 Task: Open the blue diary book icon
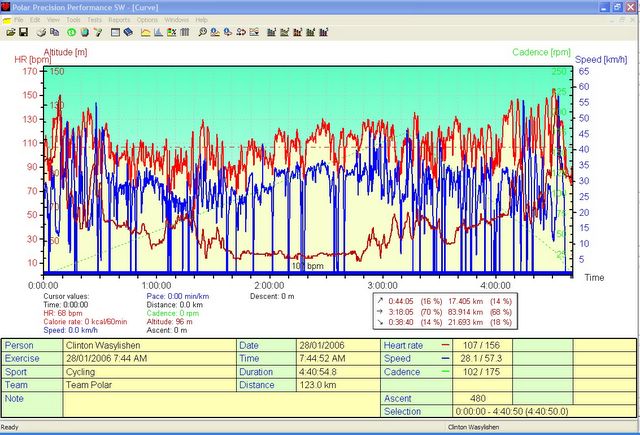click(x=128, y=32)
